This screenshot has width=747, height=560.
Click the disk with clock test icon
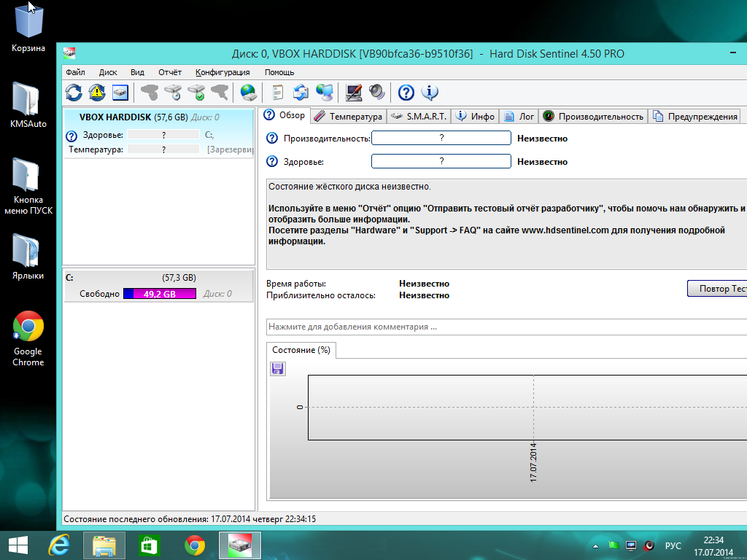click(174, 93)
